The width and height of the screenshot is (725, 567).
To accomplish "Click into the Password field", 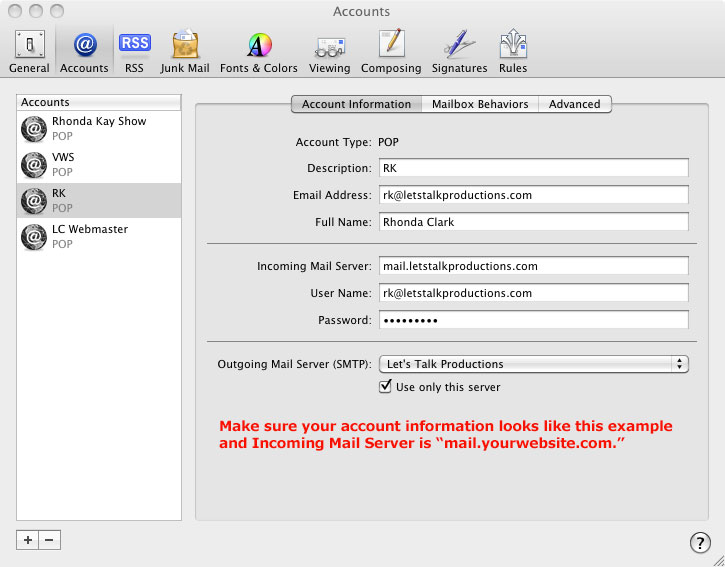I will coord(533,320).
